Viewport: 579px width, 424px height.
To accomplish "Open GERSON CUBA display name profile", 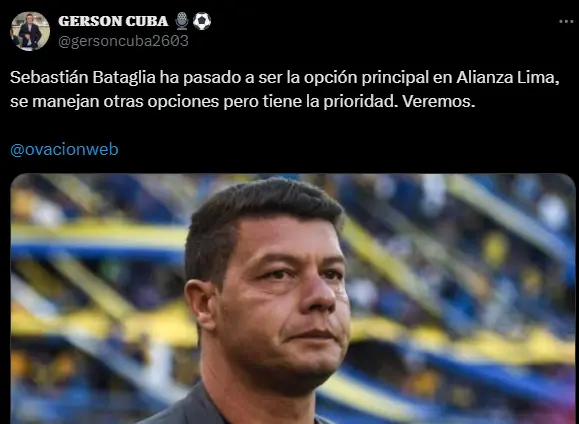I will (x=113, y=21).
